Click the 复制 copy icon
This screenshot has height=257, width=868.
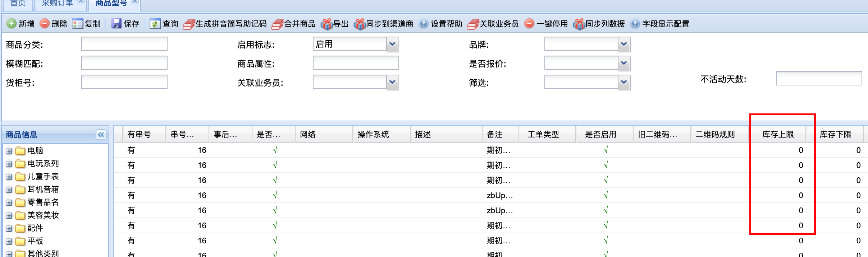pyautogui.click(x=77, y=24)
